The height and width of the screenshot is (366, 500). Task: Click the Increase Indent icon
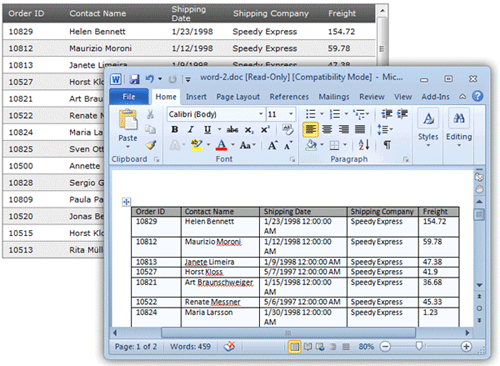click(402, 114)
